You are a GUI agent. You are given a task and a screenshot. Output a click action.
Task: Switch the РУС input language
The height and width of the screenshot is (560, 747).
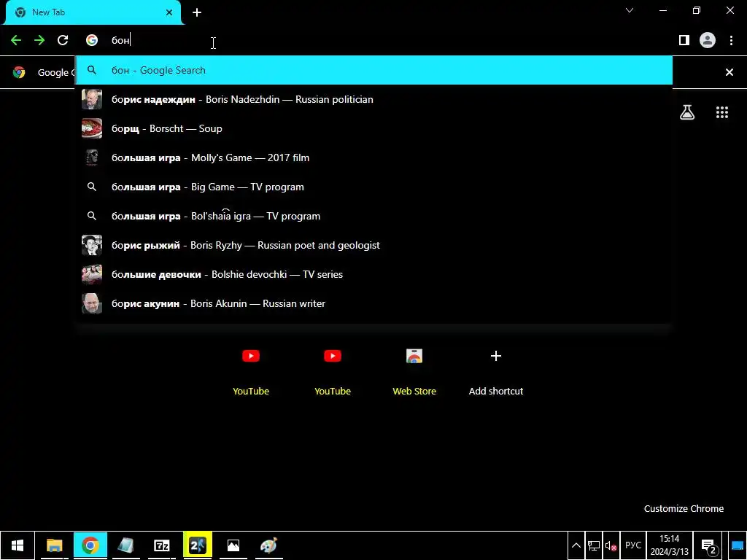633,545
